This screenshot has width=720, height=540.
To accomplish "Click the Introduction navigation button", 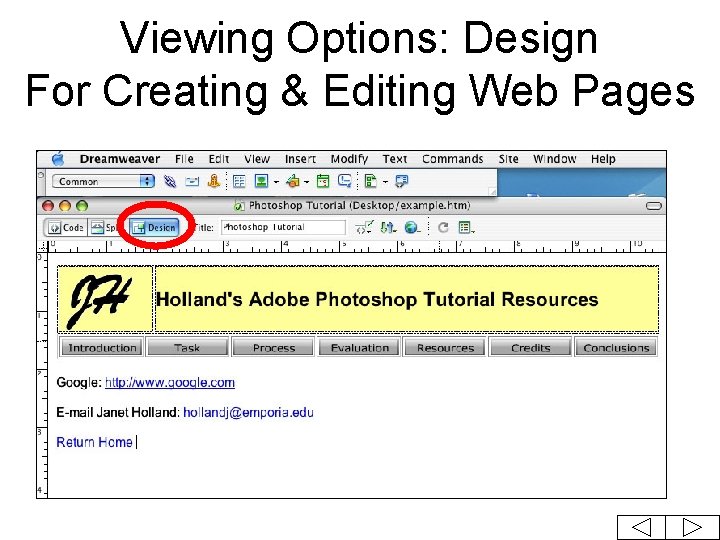I will click(102, 348).
